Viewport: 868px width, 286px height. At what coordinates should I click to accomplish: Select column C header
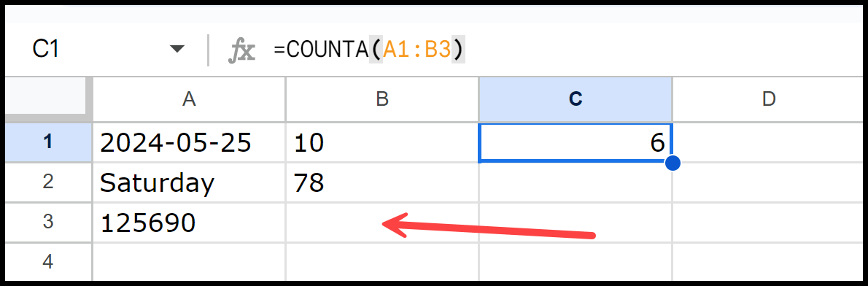tap(576, 99)
